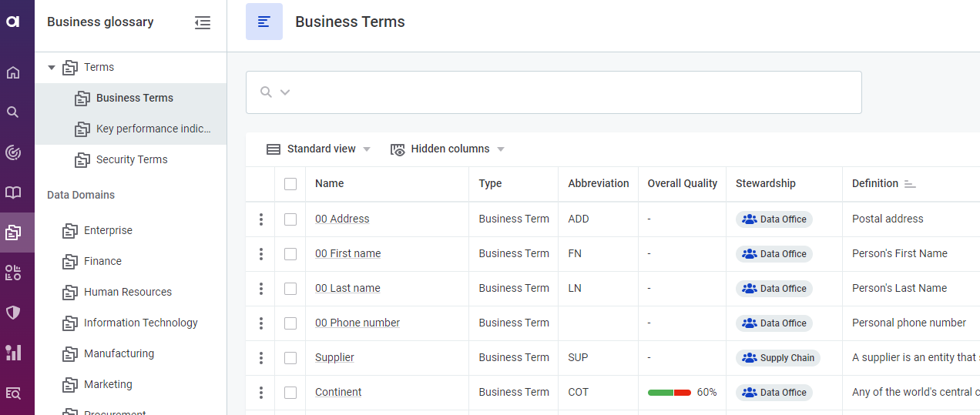Open the Standard view dropdown
This screenshot has width=980, height=415.
coord(318,149)
